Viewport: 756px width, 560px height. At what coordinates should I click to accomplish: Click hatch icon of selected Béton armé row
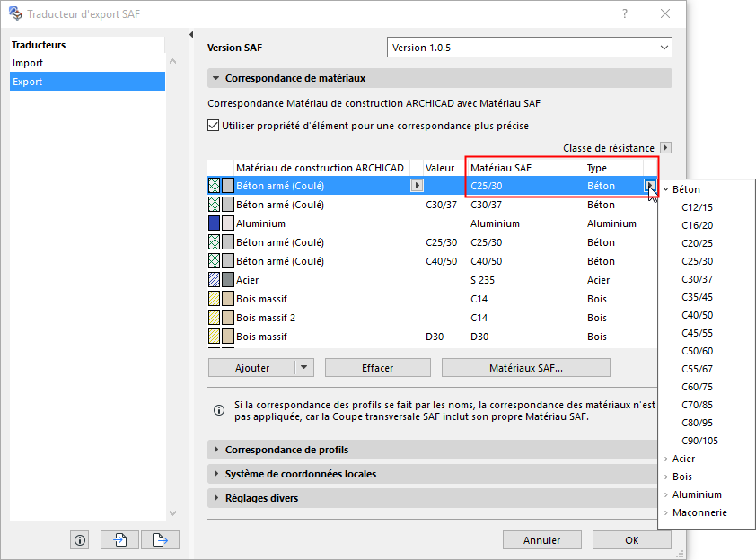[214, 186]
